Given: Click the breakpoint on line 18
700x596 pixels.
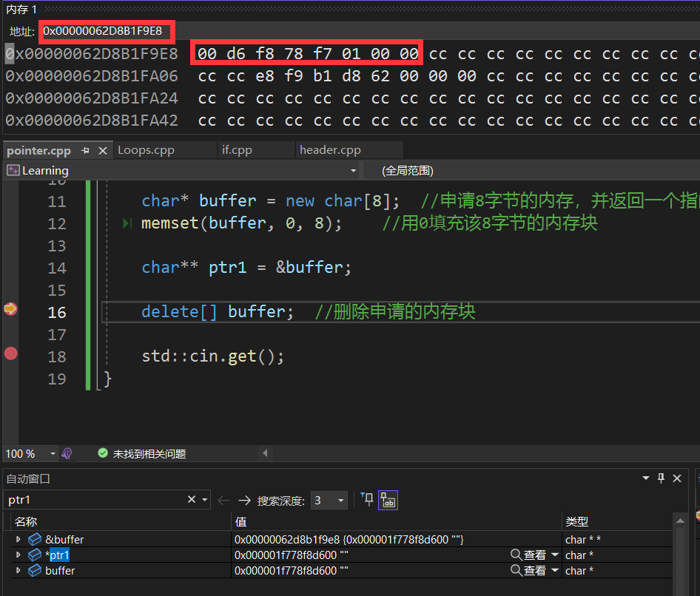Looking at the screenshot, I should click(x=10, y=353).
